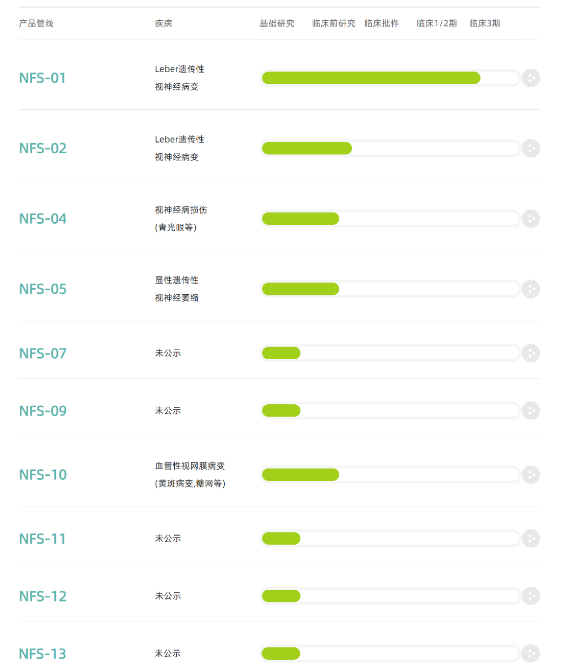Click the NFS-04 progress bar
The width and height of the screenshot is (571, 671).
point(390,219)
